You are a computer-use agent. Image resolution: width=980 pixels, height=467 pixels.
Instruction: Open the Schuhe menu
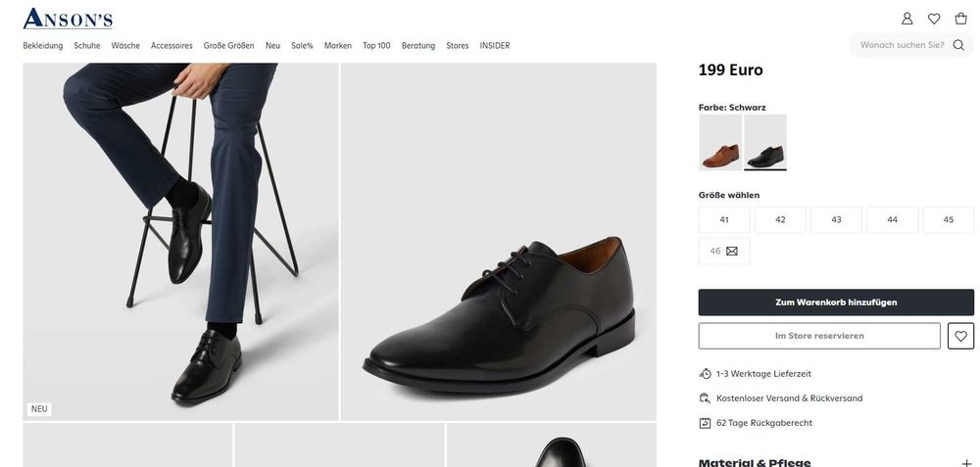coord(87,46)
